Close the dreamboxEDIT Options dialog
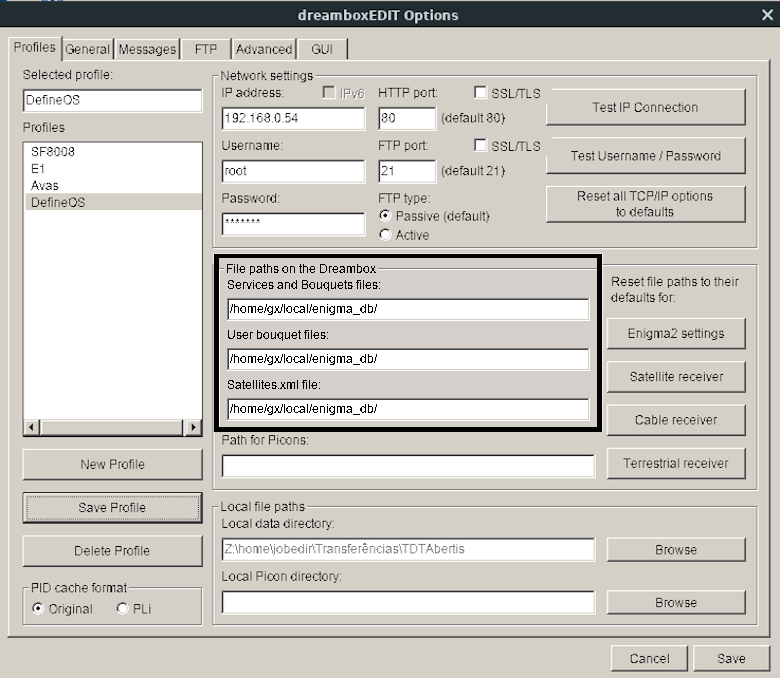 click(767, 15)
